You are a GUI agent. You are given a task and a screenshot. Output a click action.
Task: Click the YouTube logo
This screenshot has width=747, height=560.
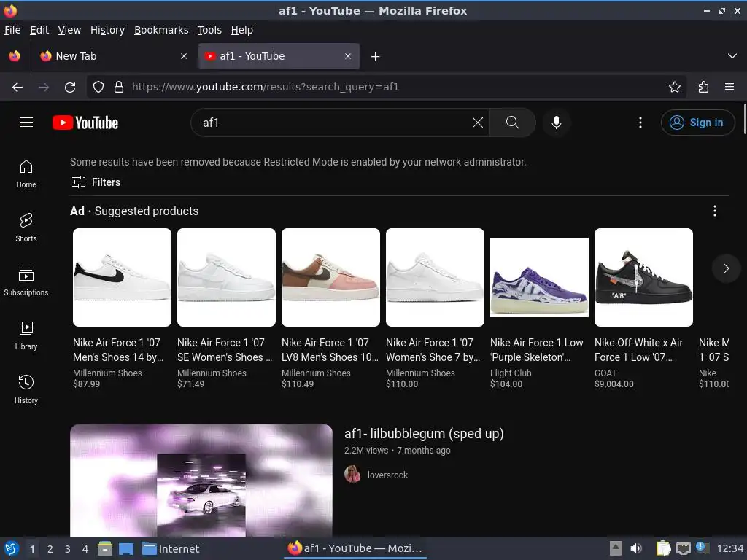[85, 122]
